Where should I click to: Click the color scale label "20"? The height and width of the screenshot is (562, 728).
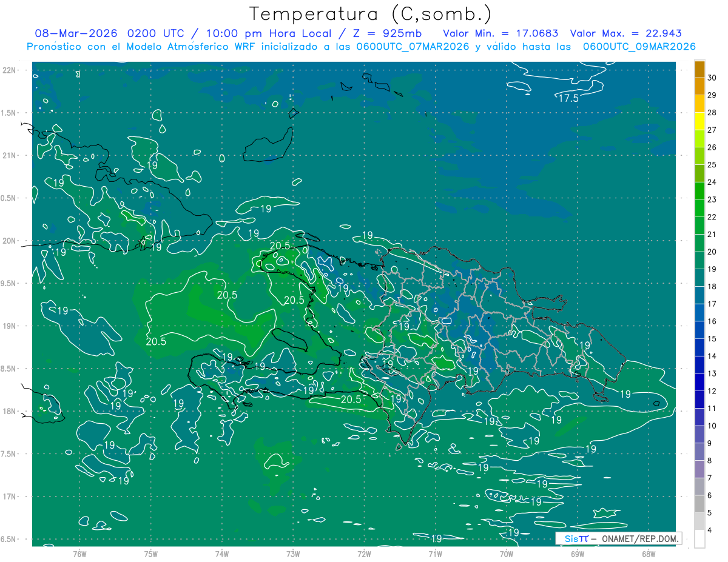712,252
